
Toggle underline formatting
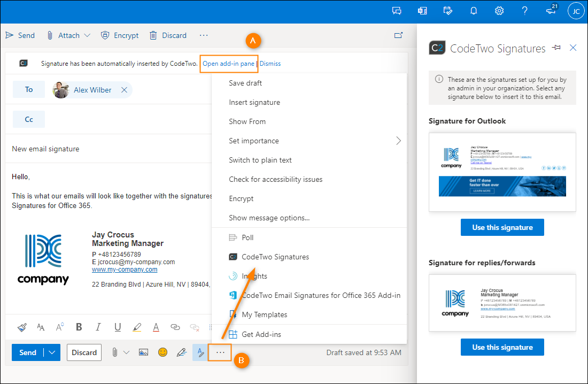[117, 327]
